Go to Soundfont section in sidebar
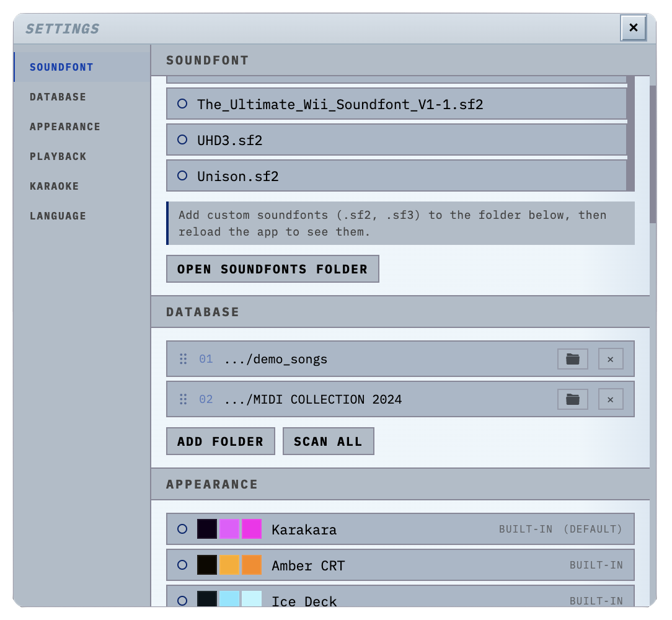 (82, 67)
